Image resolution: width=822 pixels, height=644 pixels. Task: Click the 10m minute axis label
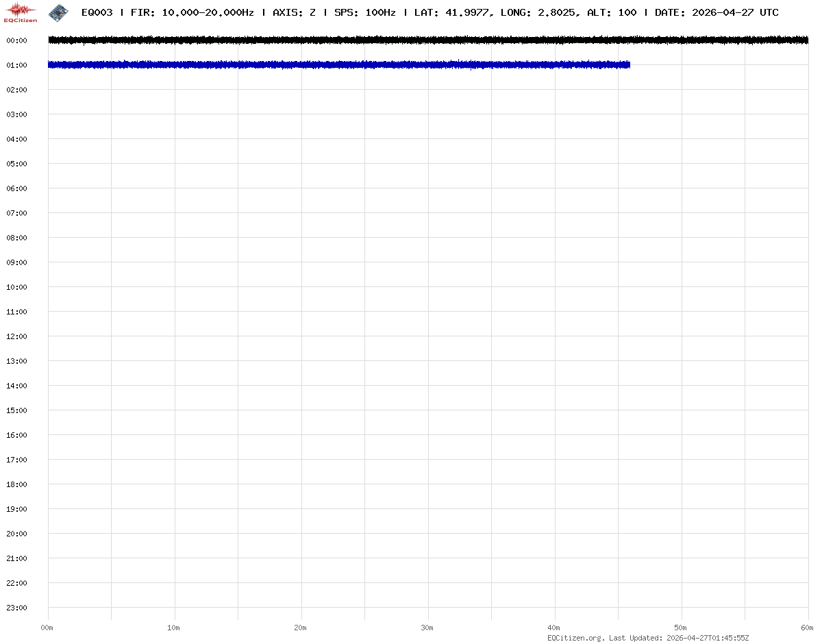pos(174,628)
